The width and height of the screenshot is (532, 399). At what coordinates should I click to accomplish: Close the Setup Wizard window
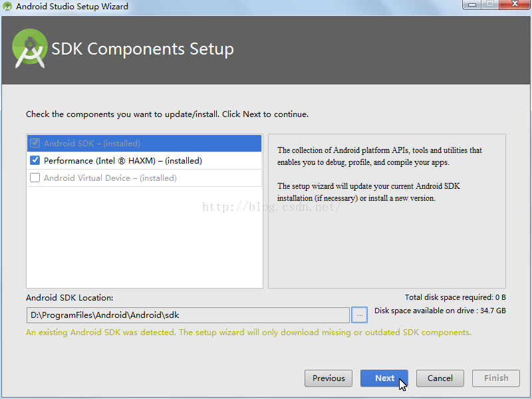[515, 5]
